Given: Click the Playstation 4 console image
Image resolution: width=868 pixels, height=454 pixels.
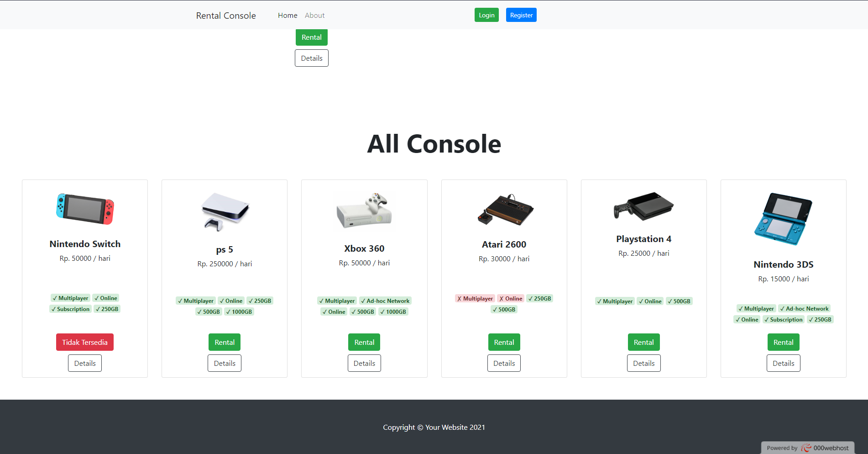Looking at the screenshot, I should tap(643, 206).
